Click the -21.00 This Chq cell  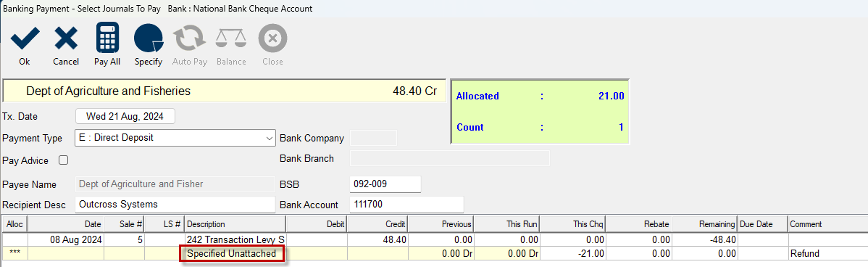[x=573, y=254]
